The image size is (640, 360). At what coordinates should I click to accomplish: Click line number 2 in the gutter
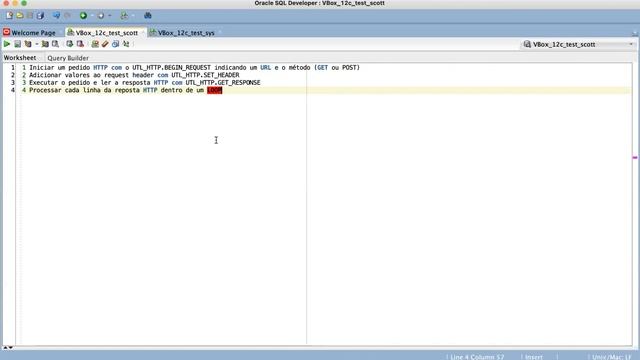pos(13,75)
